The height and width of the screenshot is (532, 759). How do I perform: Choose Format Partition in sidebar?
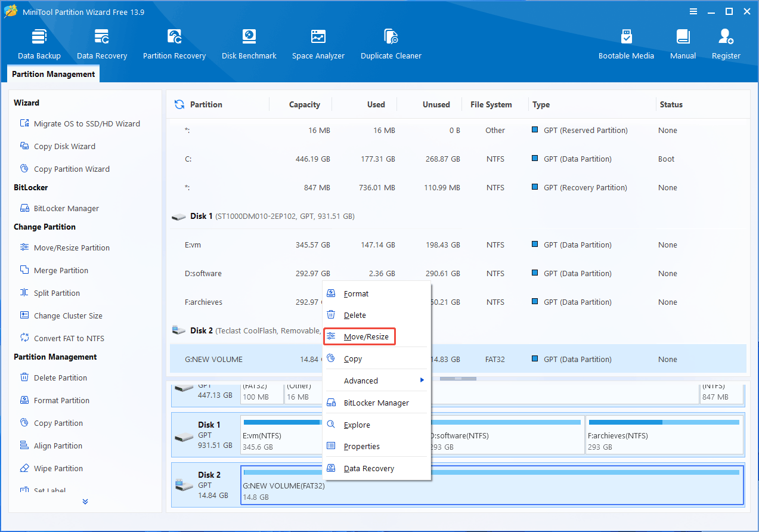[55, 400]
